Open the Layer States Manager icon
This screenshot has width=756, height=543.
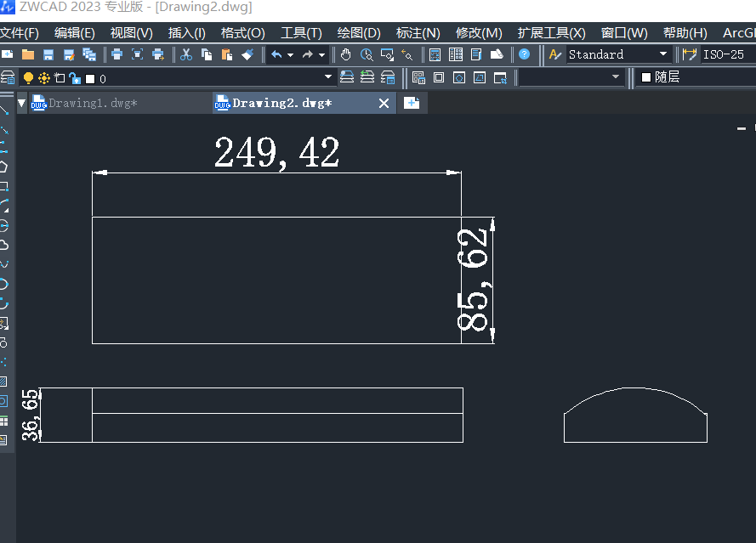388,77
